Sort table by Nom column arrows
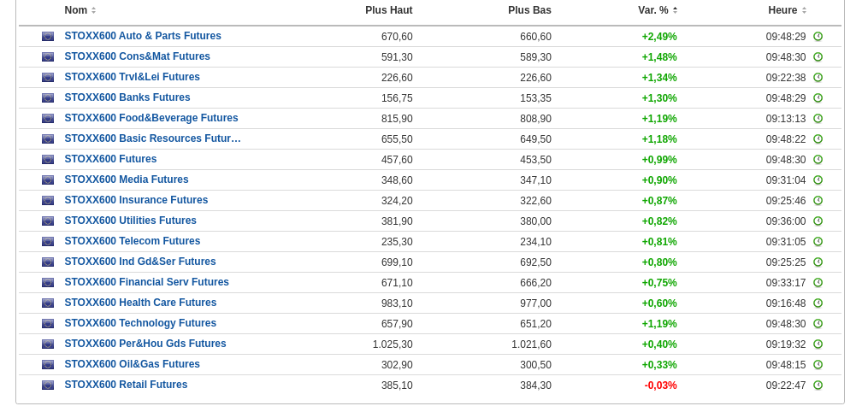The height and width of the screenshot is (412, 868). tap(93, 10)
